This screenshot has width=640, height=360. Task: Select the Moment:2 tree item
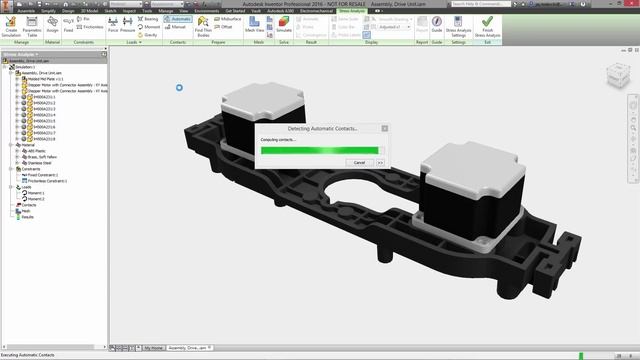(33, 199)
